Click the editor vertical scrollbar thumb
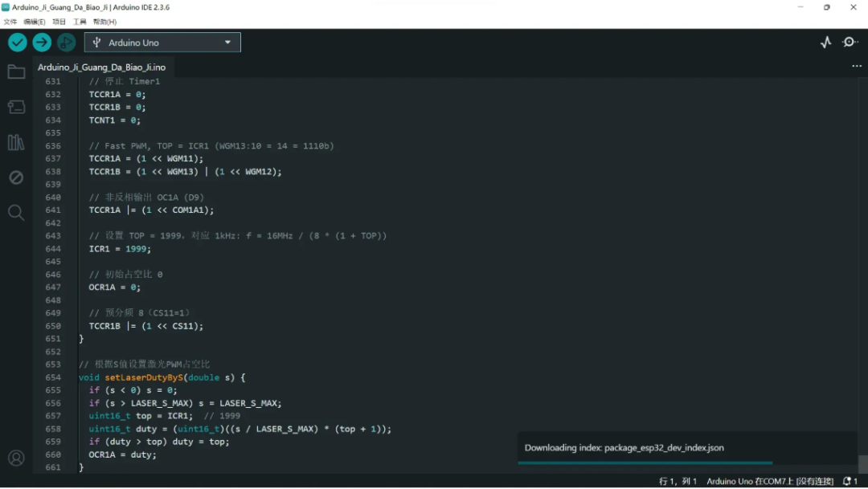868x489 pixels. (x=863, y=464)
